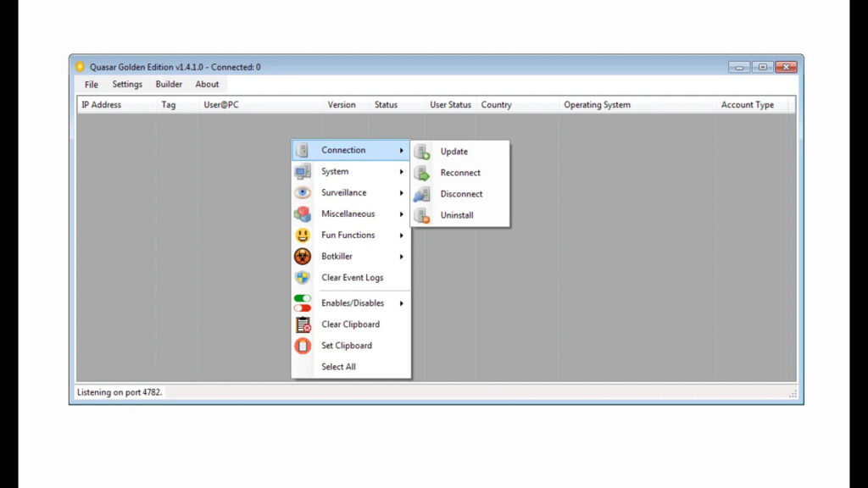
Task: Click the Surveillance eye icon
Action: coord(303,192)
